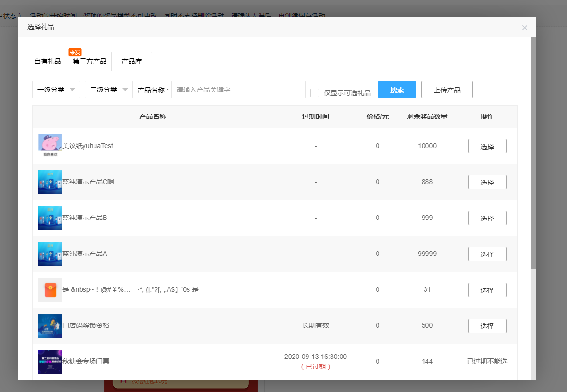567x392 pixels.
Task: Choose 选择 for 蓝纯演示产品B
Action: tap(487, 218)
